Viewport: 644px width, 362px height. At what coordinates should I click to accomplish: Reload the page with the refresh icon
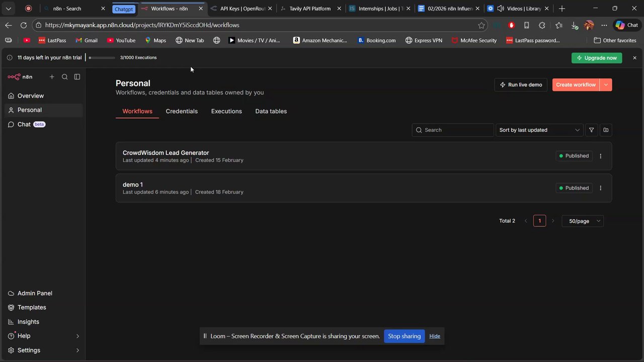tap(24, 25)
